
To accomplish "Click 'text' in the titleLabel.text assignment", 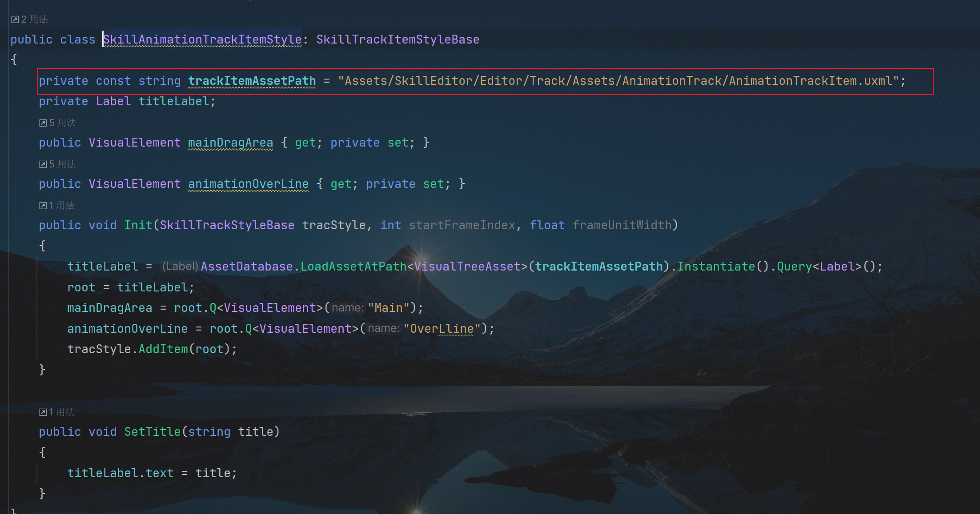I will coord(160,473).
